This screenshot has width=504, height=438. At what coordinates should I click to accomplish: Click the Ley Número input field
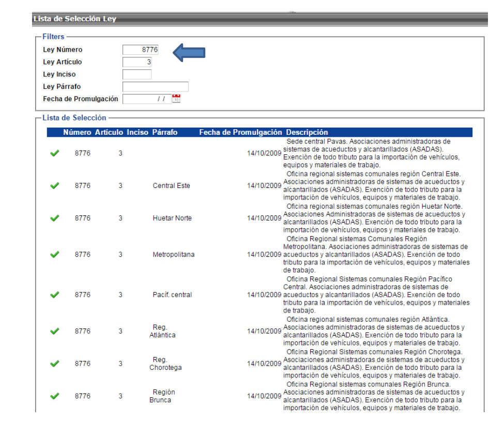(x=140, y=50)
